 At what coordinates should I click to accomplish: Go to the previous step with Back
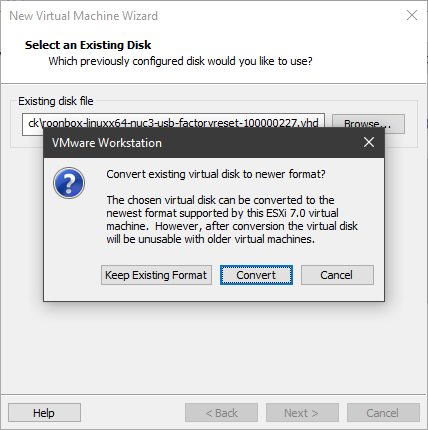click(x=221, y=413)
